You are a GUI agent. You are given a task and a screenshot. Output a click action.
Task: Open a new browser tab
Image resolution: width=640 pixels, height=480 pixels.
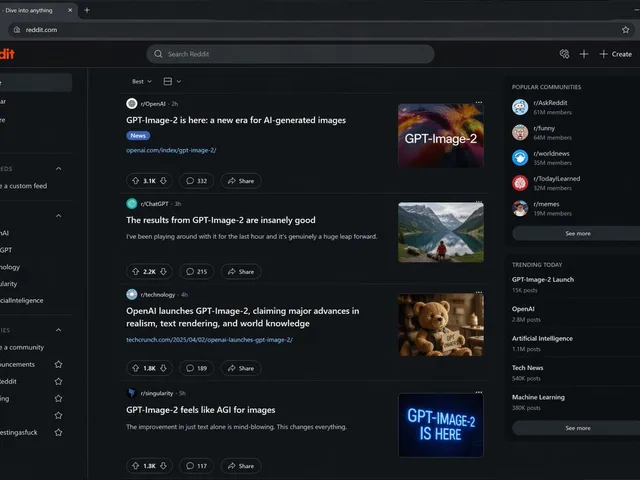click(x=87, y=10)
